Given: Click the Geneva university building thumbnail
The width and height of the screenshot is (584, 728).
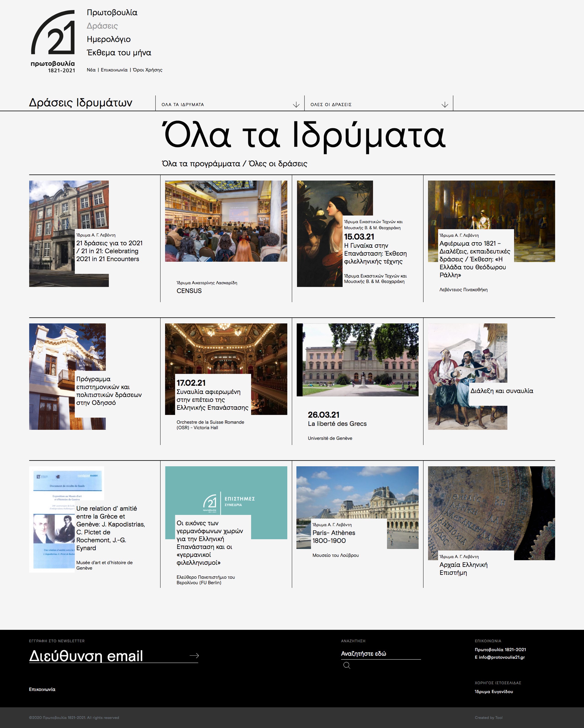Looking at the screenshot, I should 357,360.
